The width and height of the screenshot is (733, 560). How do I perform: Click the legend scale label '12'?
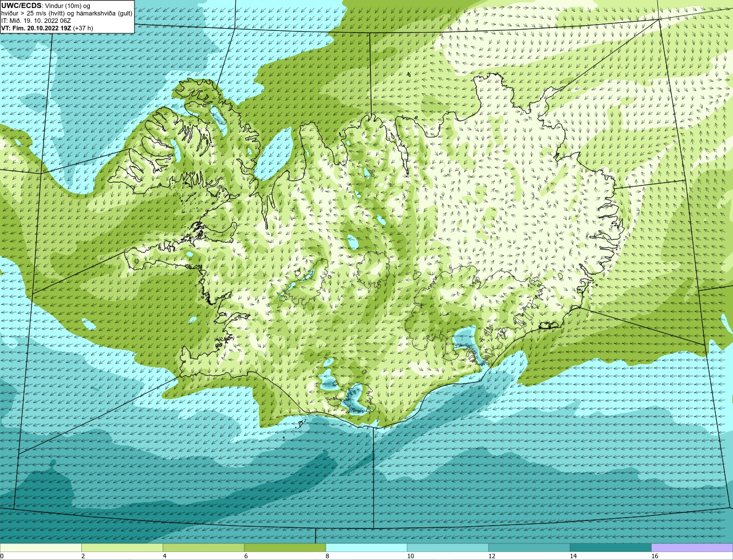point(491,556)
